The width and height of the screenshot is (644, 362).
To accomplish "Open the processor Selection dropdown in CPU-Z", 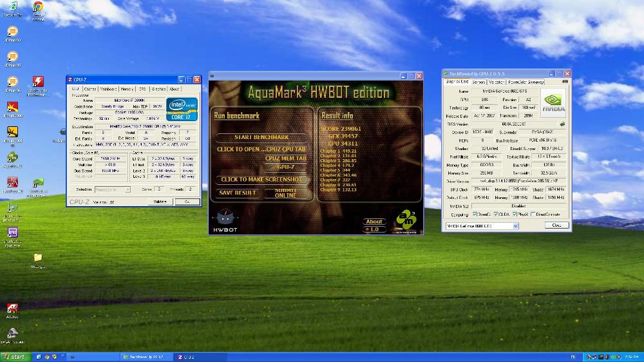I will (113, 189).
